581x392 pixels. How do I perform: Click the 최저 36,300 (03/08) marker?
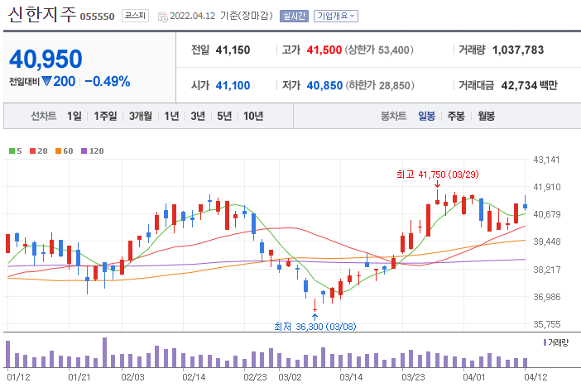pyautogui.click(x=315, y=327)
